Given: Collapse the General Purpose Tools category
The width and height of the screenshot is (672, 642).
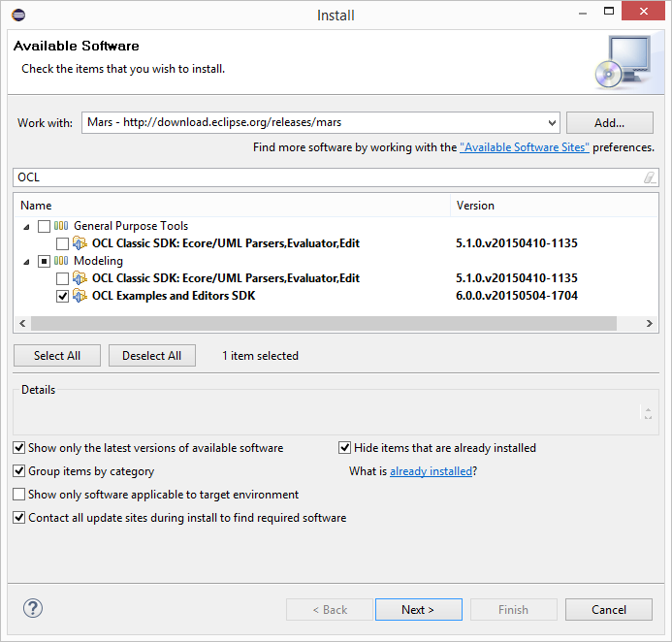Looking at the screenshot, I should (26, 227).
